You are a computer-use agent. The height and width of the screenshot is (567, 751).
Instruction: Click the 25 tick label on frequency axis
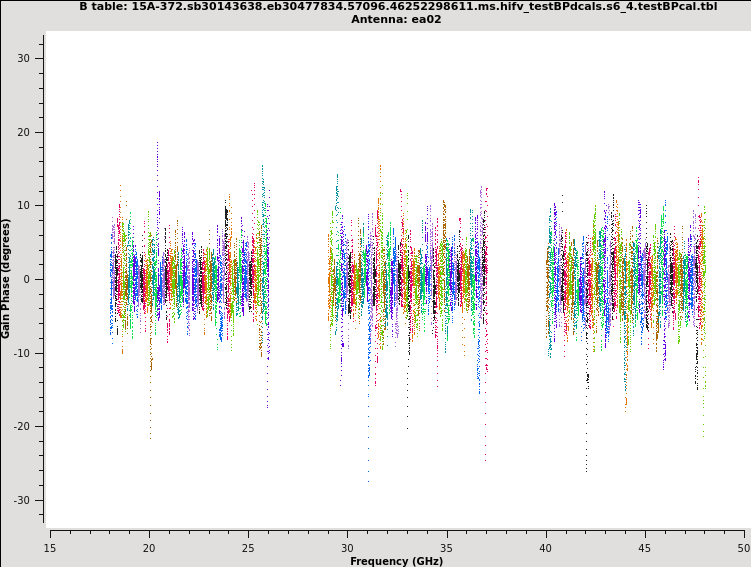click(x=248, y=547)
